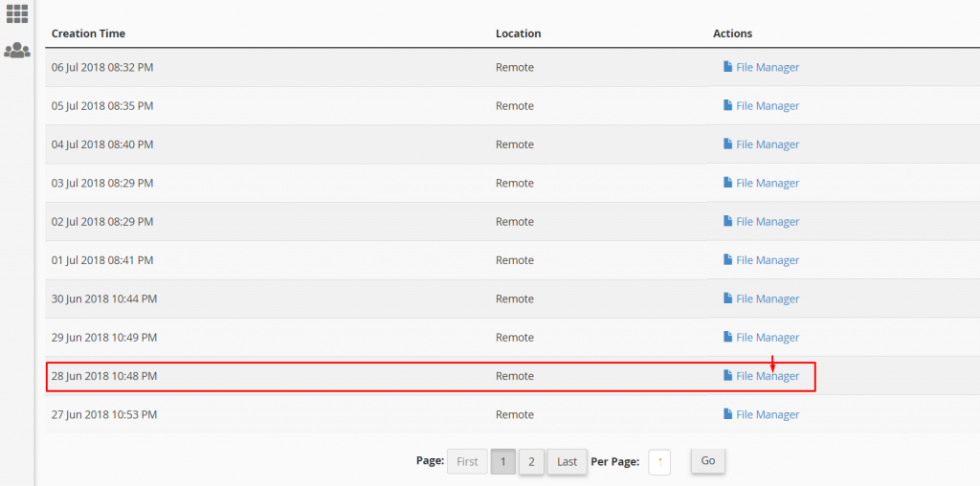Open the users group icon in sidebar
The image size is (980, 486).
pyautogui.click(x=17, y=51)
